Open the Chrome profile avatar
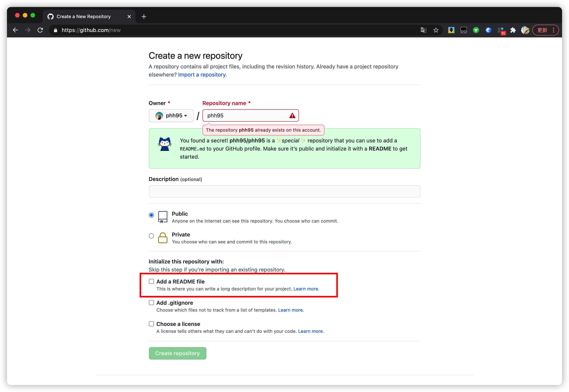Image resolution: width=569 pixels, height=392 pixels. (525, 30)
